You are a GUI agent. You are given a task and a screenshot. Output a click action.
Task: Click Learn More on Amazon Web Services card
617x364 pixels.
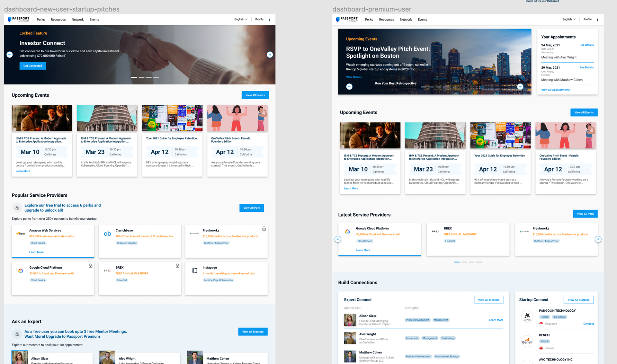[36, 252]
